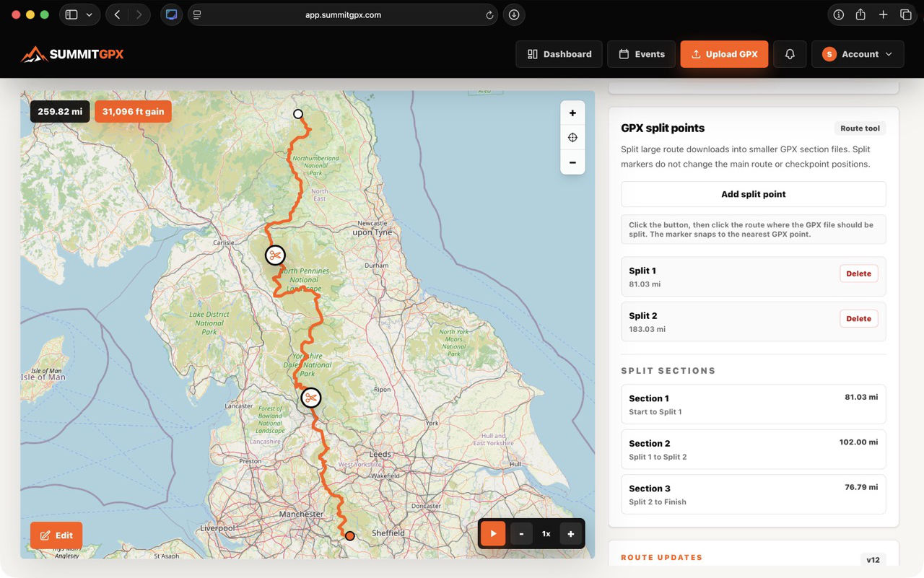Toggle the browser sidebar
924x578 pixels.
click(71, 14)
